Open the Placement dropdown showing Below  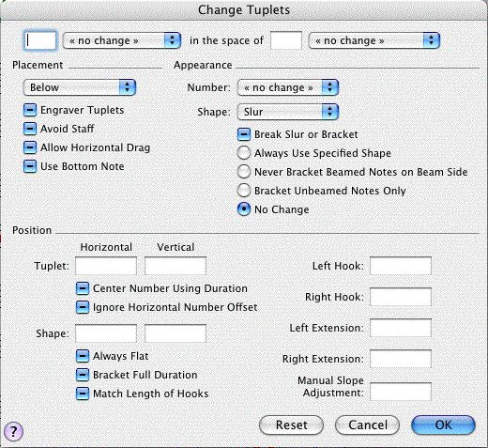[x=80, y=87]
